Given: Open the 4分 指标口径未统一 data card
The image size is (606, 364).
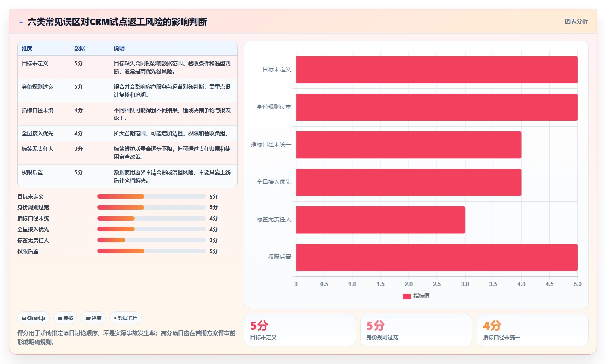Looking at the screenshot, I should click(x=533, y=330).
